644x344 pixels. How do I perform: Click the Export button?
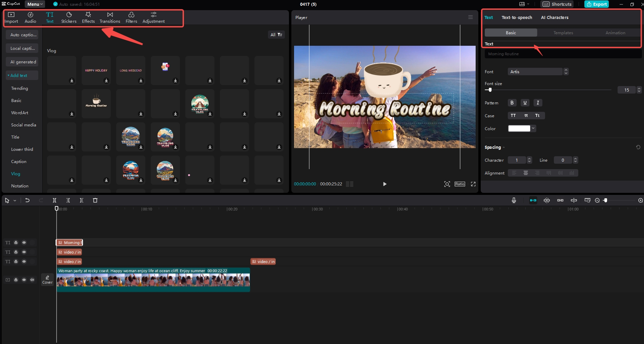point(597,4)
